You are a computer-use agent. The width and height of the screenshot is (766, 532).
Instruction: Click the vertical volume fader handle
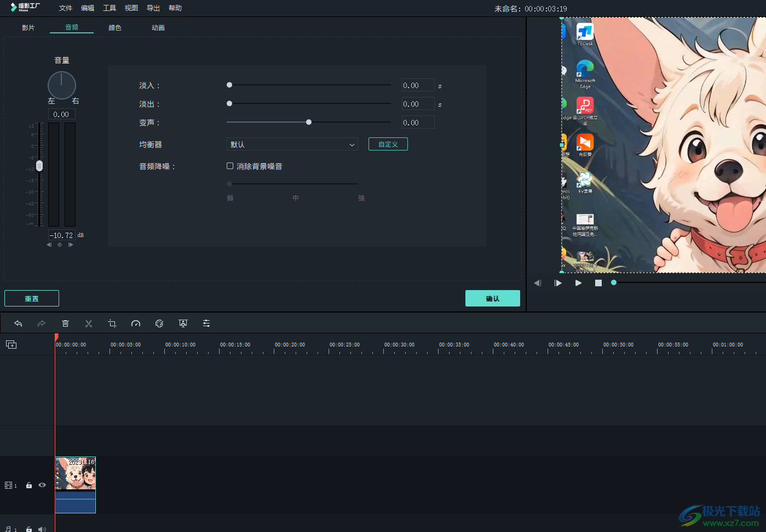point(39,166)
